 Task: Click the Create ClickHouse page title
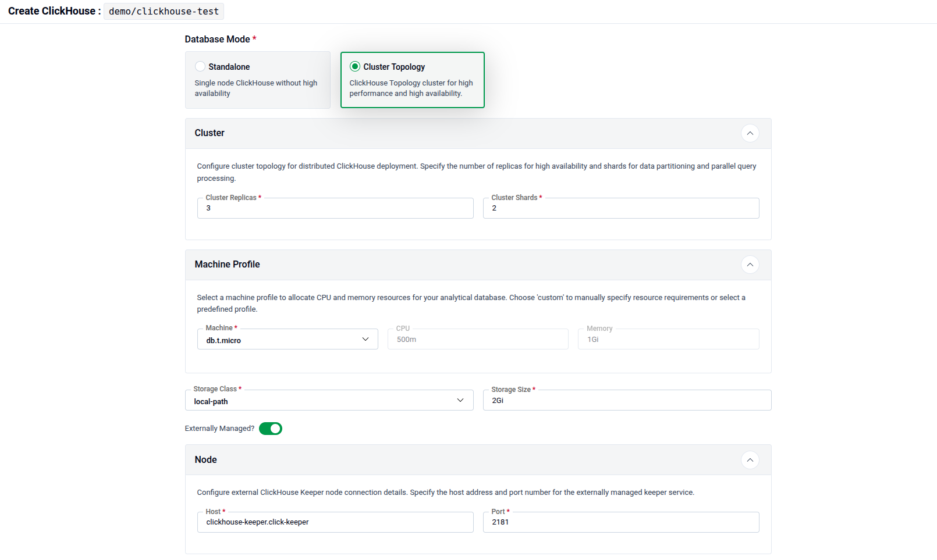click(x=55, y=11)
